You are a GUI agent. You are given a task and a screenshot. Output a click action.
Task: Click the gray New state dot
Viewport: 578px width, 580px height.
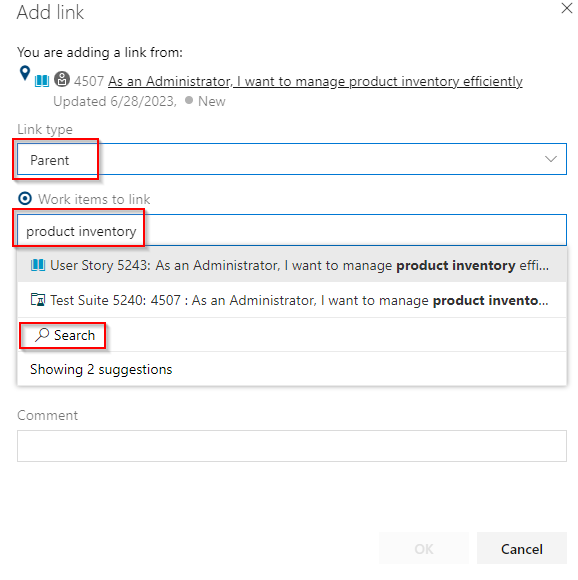[x=189, y=100]
